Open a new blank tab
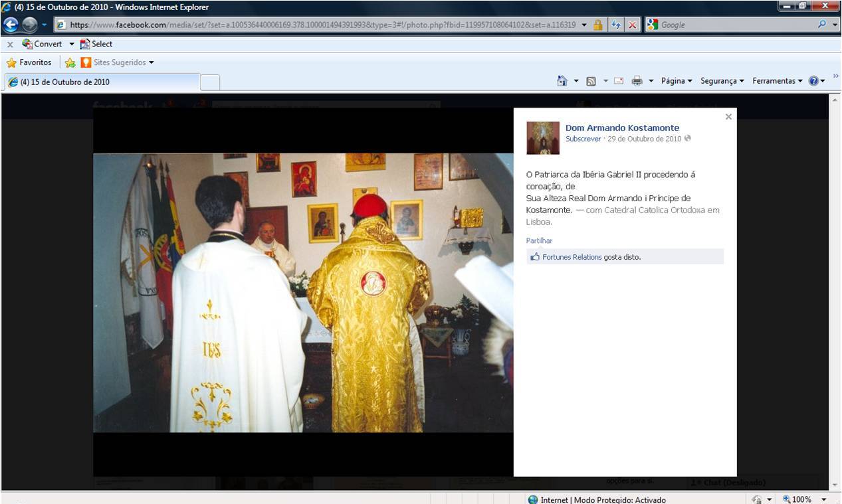This screenshot has height=504, width=842. click(210, 82)
